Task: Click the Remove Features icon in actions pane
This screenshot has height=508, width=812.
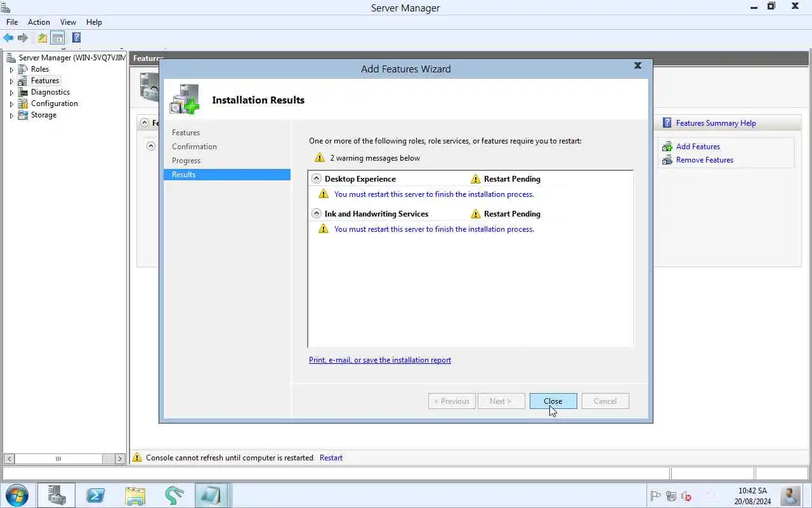Action: click(667, 160)
